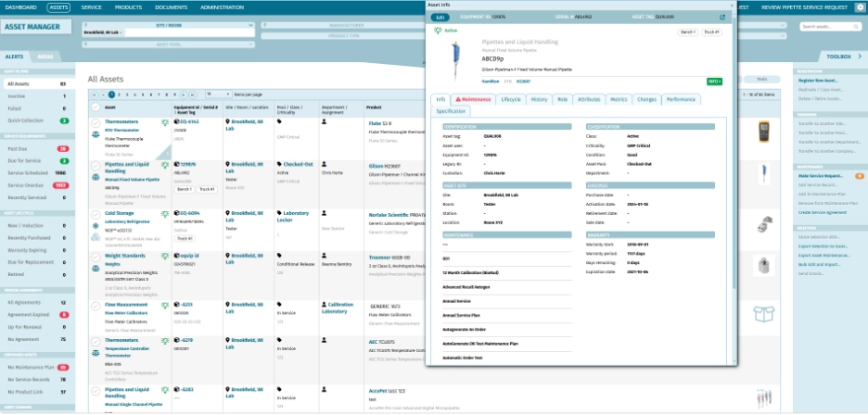Viewport: 868px width, 415px height.
Task: Click into the Search assets field
Action: point(826,27)
